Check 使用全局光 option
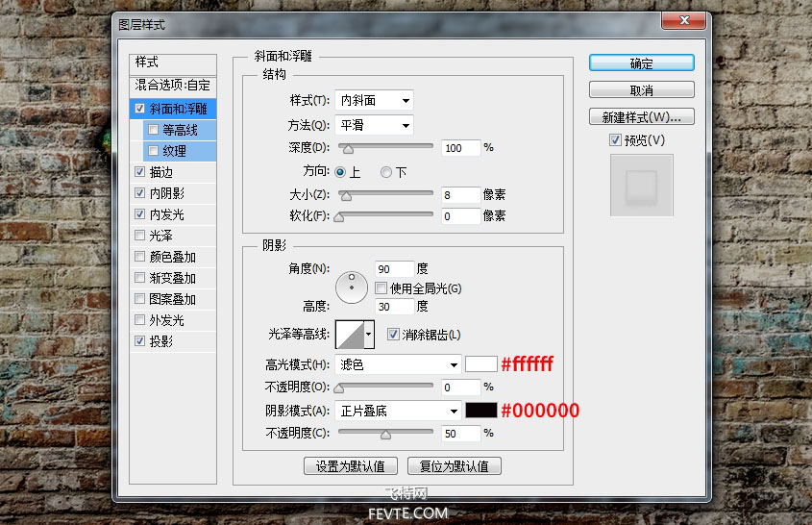 tap(381, 288)
